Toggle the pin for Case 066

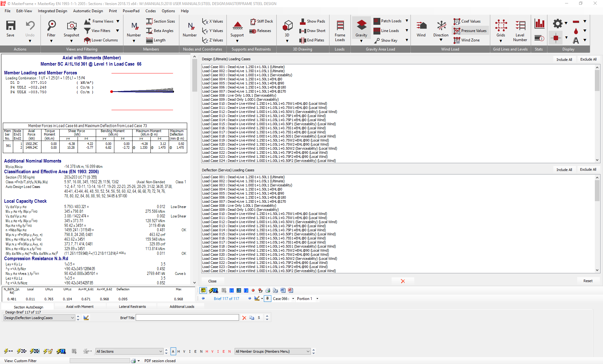pyautogui.click(x=267, y=298)
